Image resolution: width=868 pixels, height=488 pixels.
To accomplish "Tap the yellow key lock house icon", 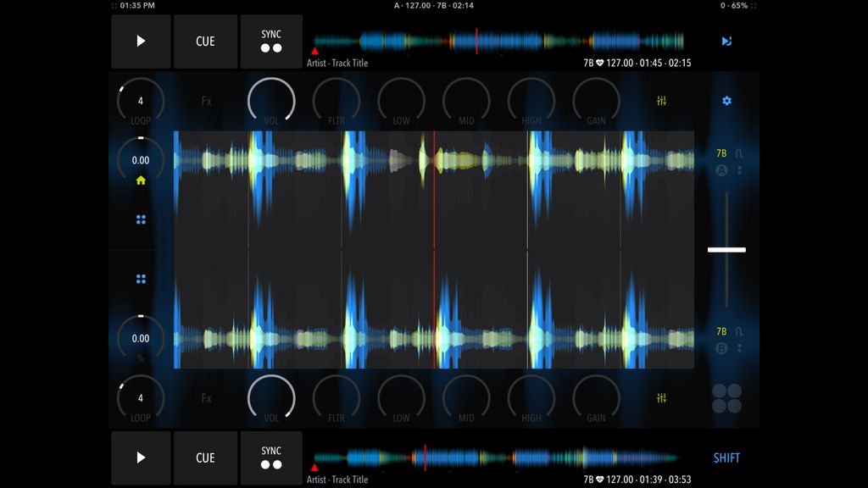I will pos(141,180).
